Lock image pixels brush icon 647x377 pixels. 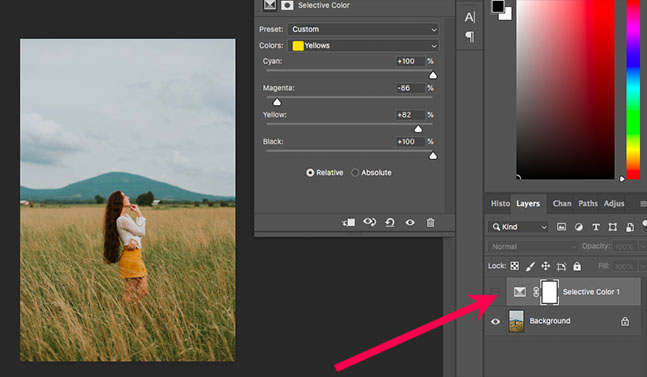[x=530, y=266]
